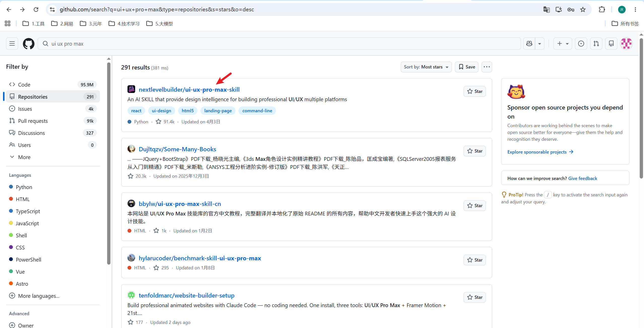Select the Users filter
The width and height of the screenshot is (644, 328).
(x=53, y=145)
